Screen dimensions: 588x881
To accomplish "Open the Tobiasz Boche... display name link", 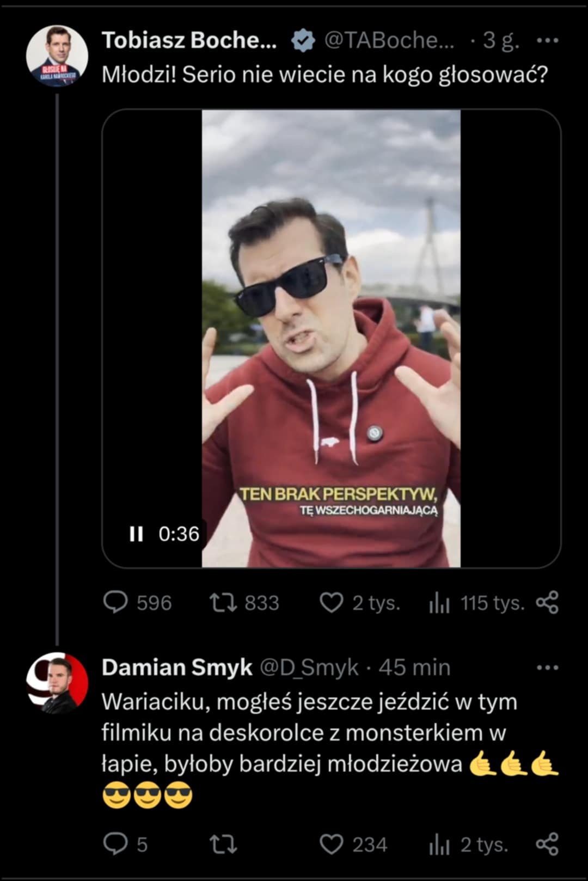I will pos(189,40).
